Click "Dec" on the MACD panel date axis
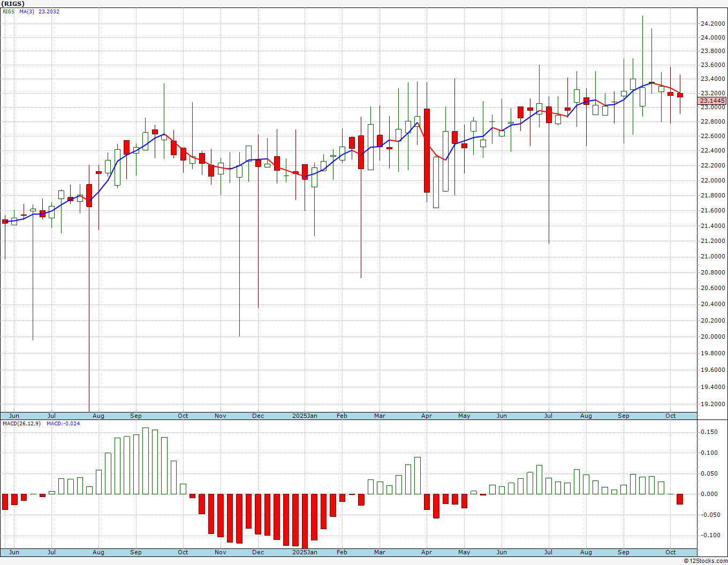728x565 pixels. pyautogui.click(x=258, y=552)
